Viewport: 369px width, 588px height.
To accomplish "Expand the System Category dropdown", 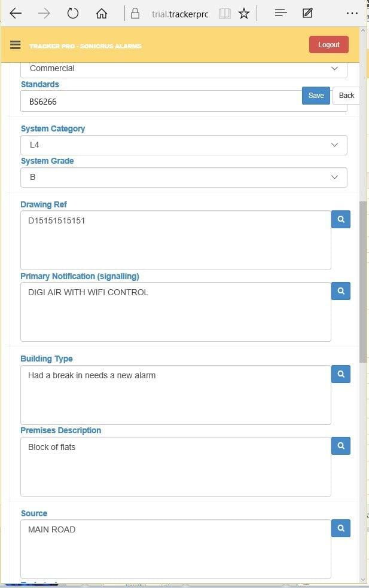I will 184,145.
